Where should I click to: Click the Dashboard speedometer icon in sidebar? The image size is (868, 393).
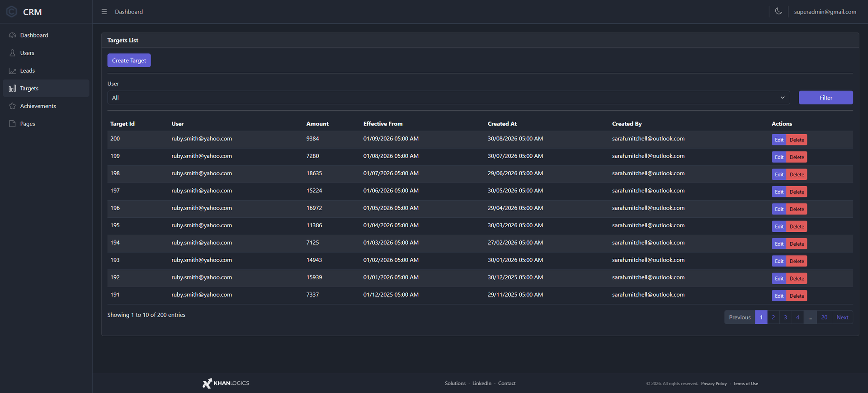click(12, 35)
